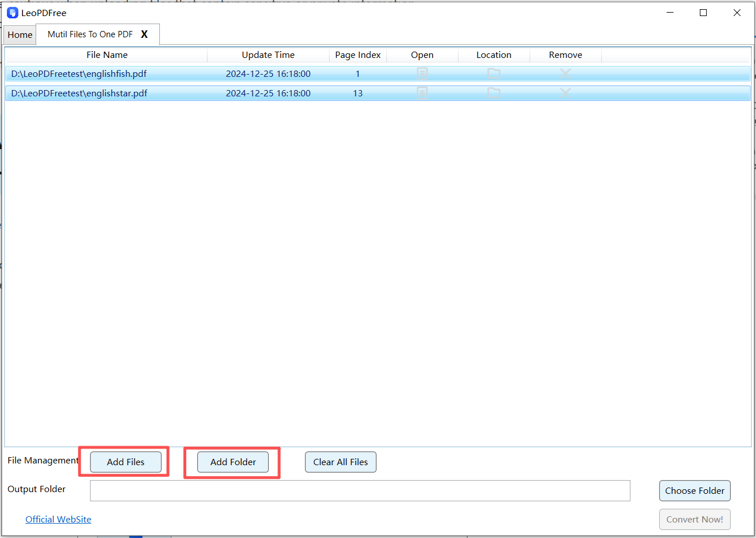Remove englishfish.pdf from the list
Viewport: 756px width, 538px height.
click(x=565, y=73)
